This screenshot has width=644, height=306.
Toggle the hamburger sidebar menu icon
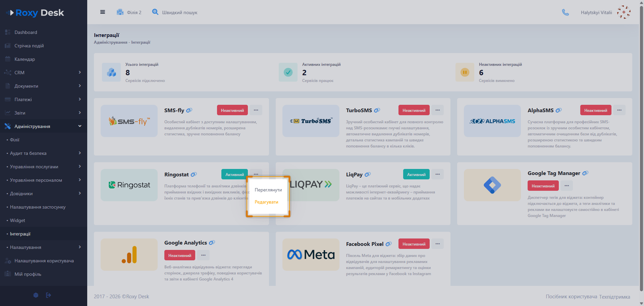[x=103, y=12]
